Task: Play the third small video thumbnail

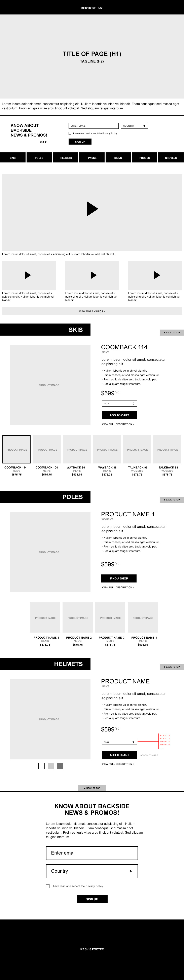Action: click(157, 275)
